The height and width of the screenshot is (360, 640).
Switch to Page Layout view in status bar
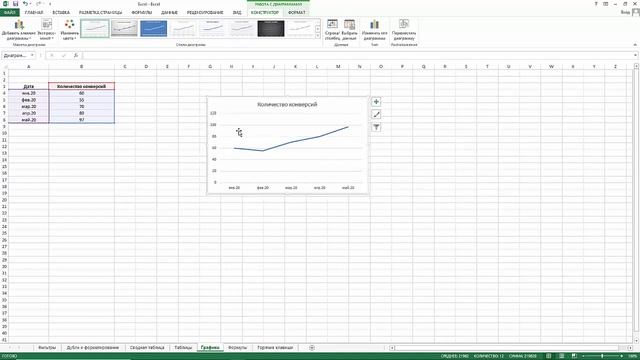click(562, 356)
